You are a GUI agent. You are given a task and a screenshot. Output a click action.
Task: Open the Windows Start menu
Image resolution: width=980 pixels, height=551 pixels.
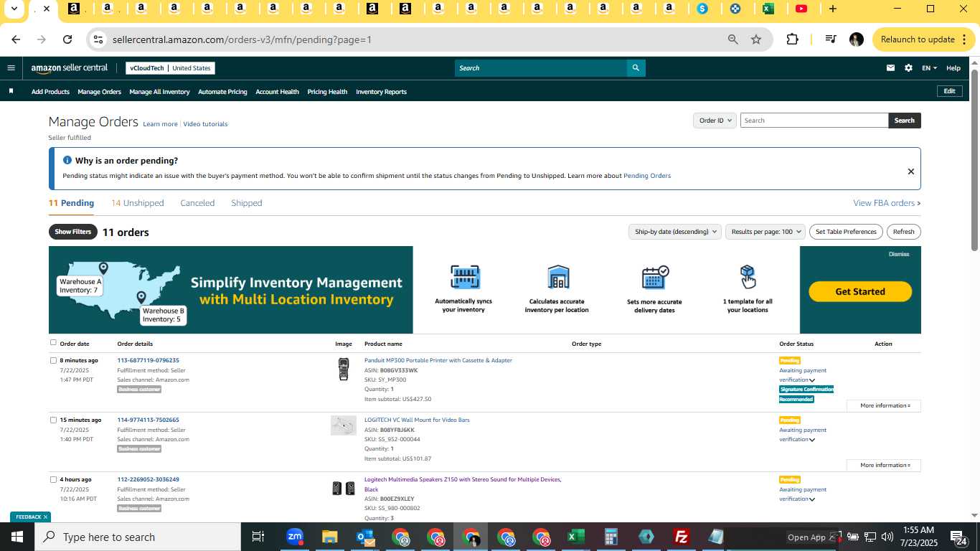click(17, 537)
